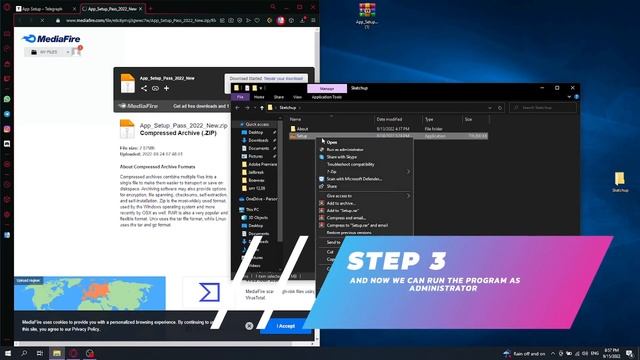
Task: Dismiss the cookie banner with the X icon
Action: 249,326
